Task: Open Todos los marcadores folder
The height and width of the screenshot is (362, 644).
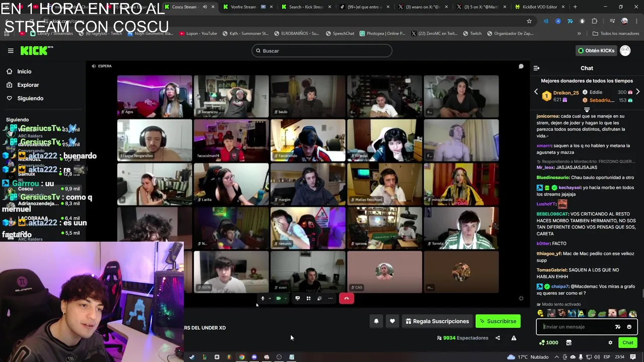Action: [x=616, y=34]
